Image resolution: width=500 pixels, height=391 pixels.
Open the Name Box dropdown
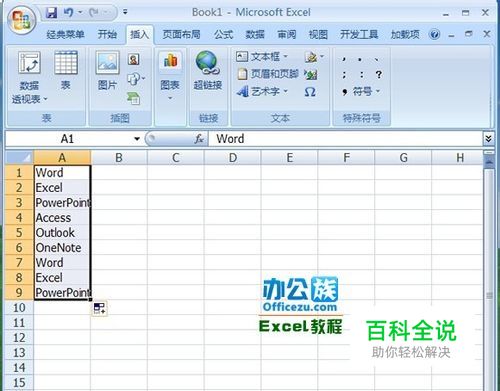tap(137, 139)
